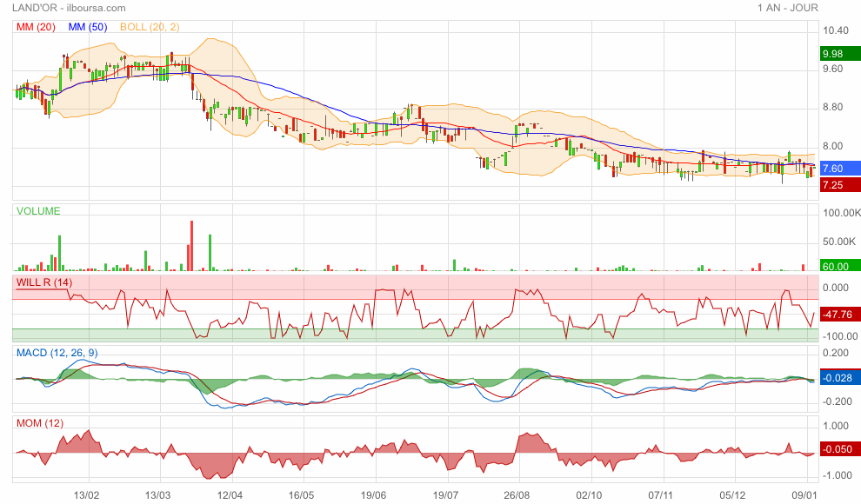
Task: Click the 05/12 date axis label
Action: pos(732,495)
